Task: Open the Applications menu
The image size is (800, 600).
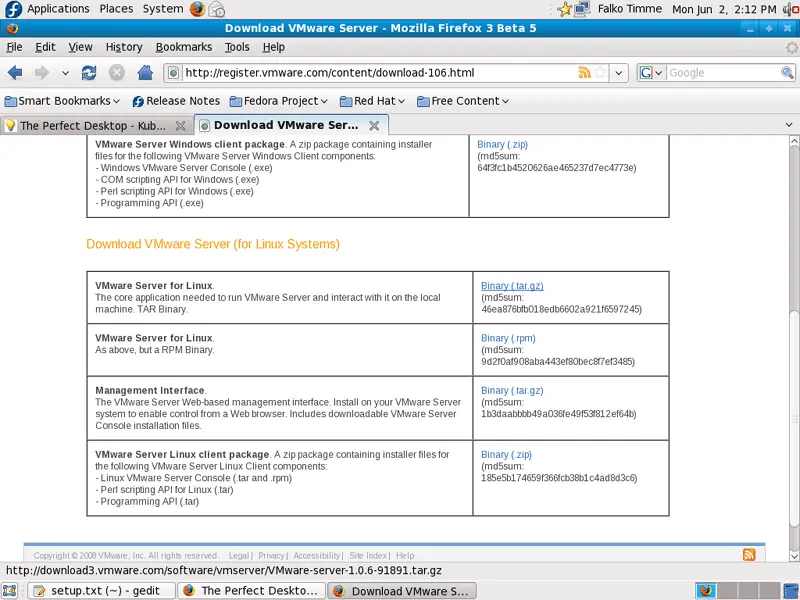Action: pyautogui.click(x=58, y=9)
